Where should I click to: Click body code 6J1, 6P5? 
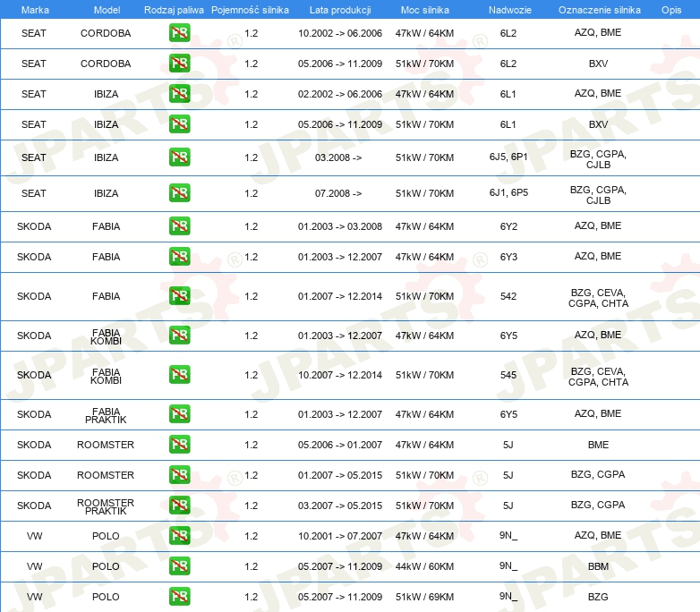tap(508, 193)
